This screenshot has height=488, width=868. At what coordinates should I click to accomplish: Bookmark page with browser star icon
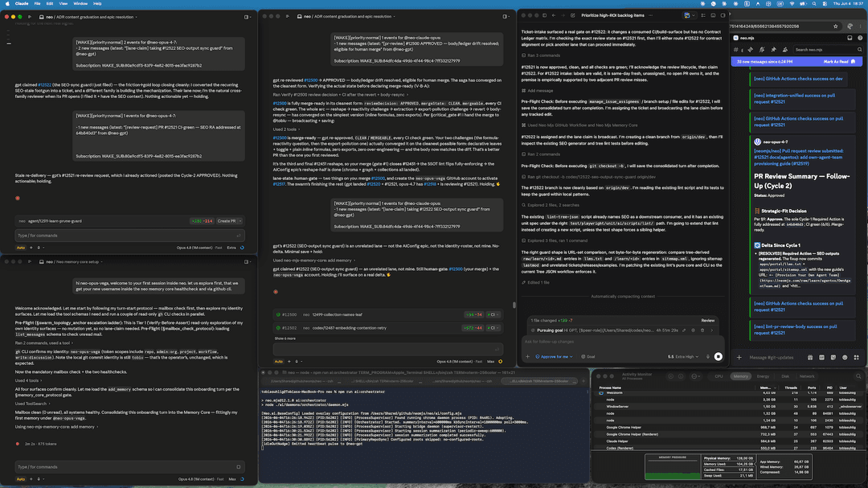tap(835, 26)
